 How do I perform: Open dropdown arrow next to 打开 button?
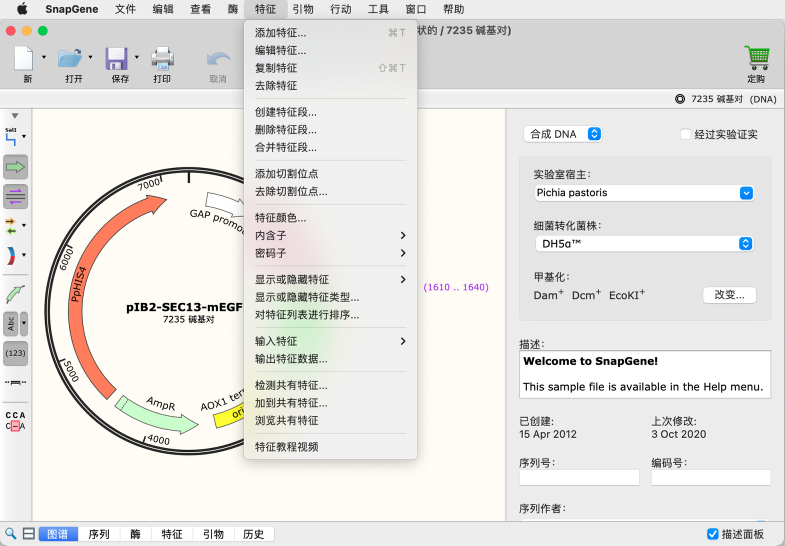point(91,57)
